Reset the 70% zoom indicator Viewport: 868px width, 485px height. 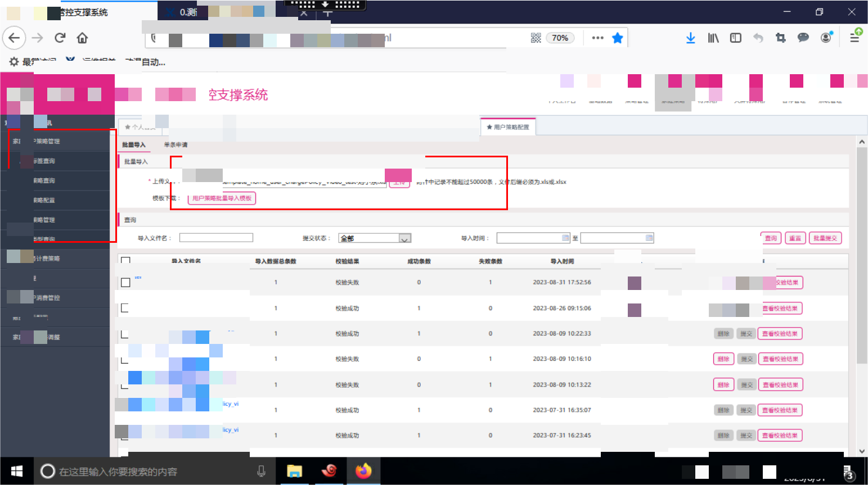[x=560, y=38]
